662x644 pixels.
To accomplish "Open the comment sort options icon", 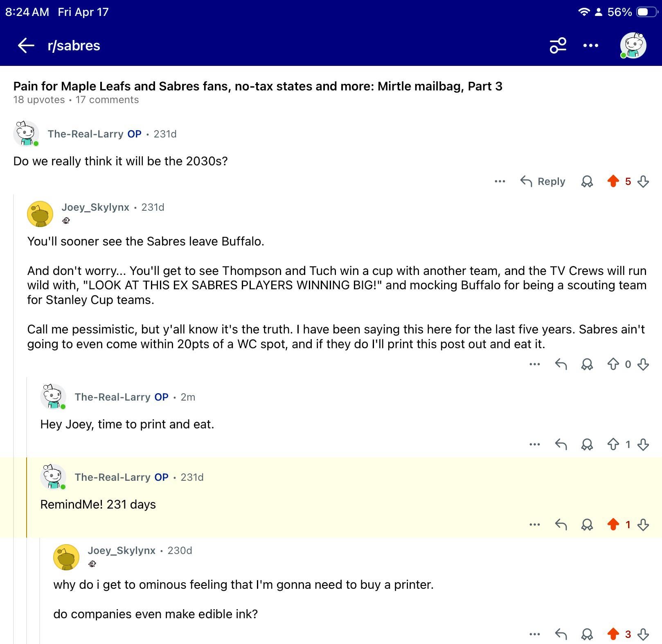I will click(558, 45).
